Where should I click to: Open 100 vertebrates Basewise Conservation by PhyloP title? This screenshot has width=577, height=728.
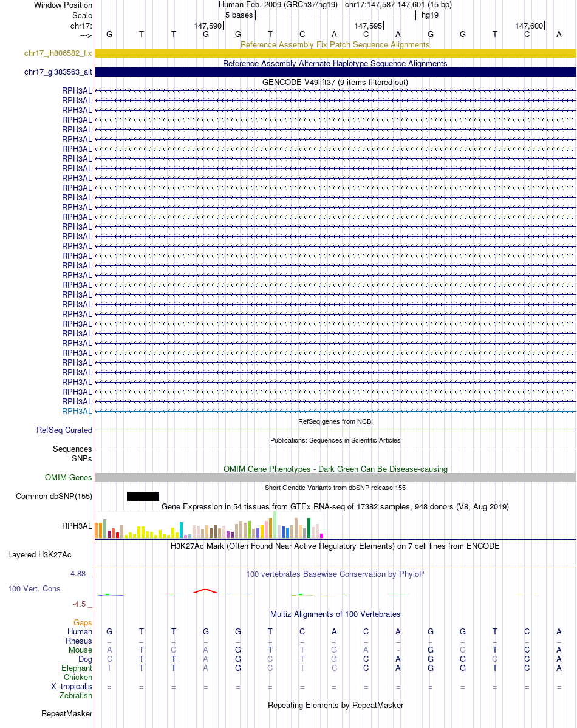coord(335,574)
